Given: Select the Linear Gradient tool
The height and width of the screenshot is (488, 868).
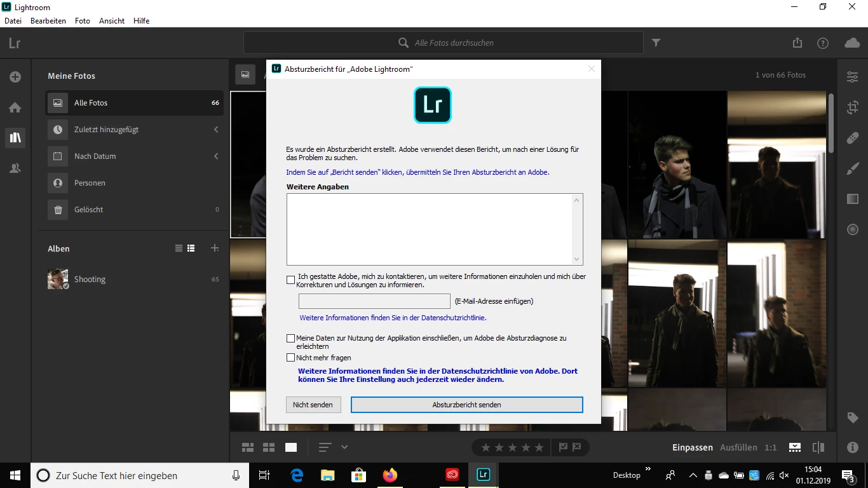Looking at the screenshot, I should click(x=853, y=199).
